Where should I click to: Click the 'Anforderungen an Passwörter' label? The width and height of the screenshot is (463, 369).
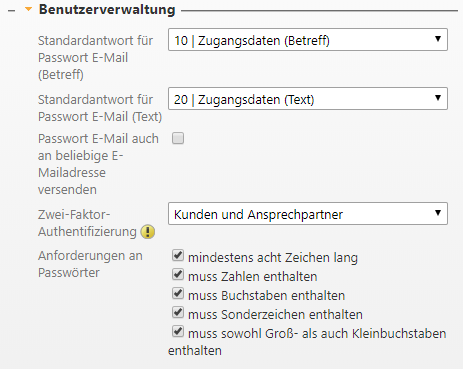click(90, 264)
